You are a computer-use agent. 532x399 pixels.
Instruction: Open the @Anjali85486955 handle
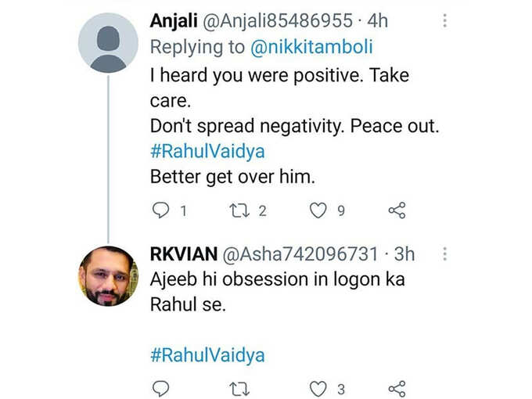pyautogui.click(x=278, y=21)
